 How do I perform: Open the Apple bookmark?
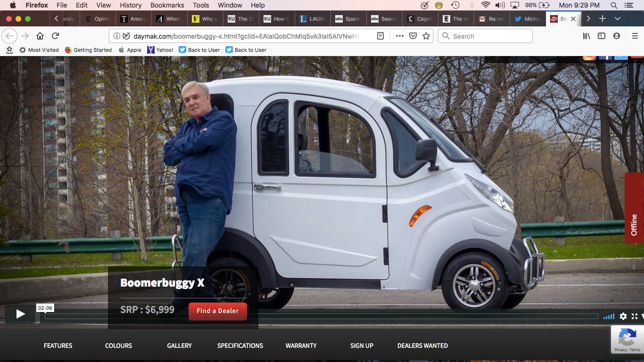pos(130,49)
